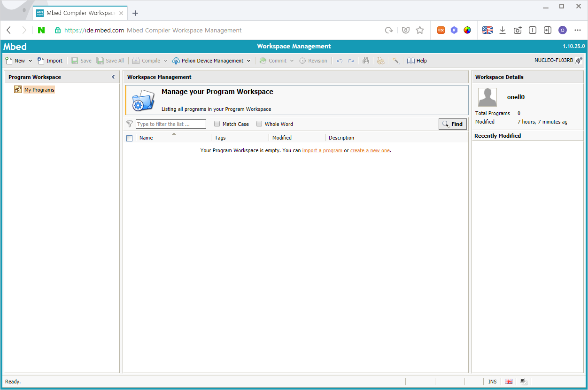
Task: Open the binoculars Find icon
Action: point(366,61)
